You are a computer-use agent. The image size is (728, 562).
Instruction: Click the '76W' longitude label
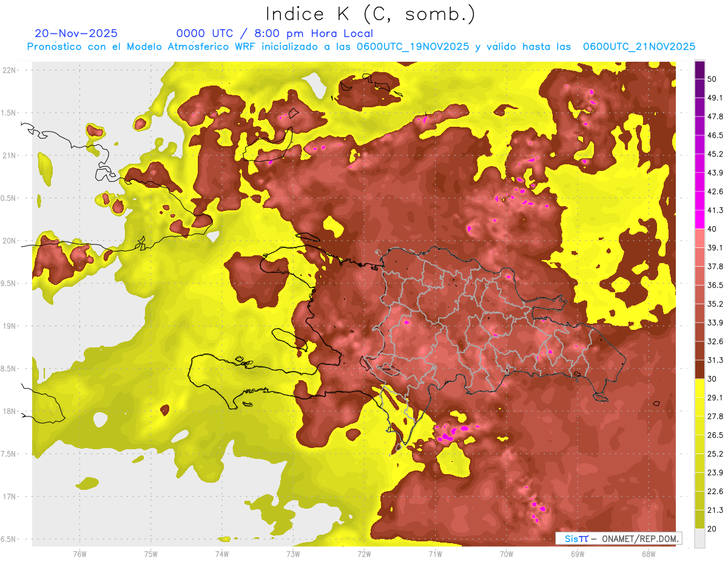[79, 554]
